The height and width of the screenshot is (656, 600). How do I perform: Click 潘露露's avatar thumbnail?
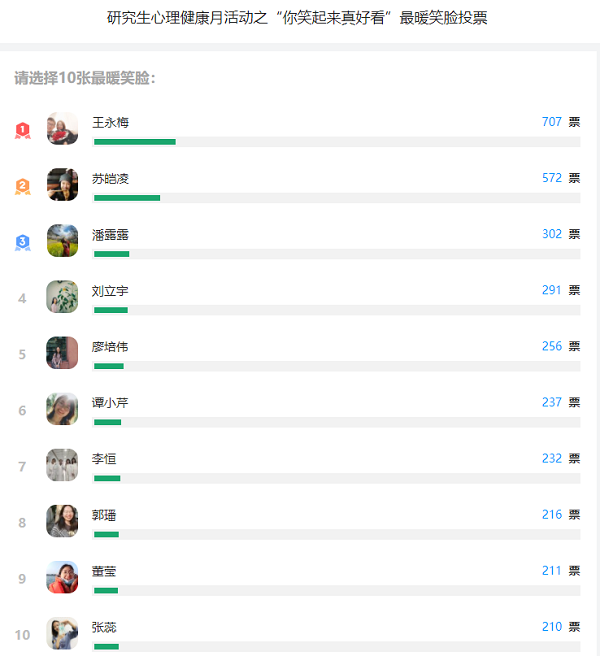tap(62, 241)
